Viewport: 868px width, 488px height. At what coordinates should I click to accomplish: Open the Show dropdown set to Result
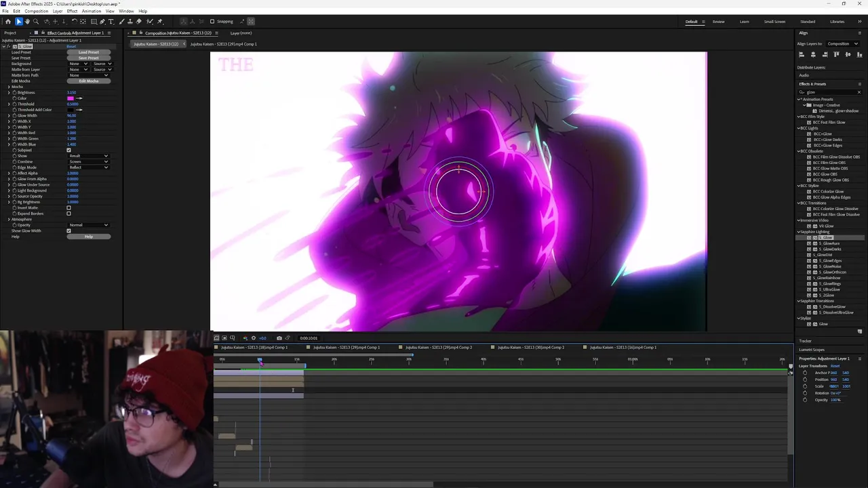coord(89,156)
